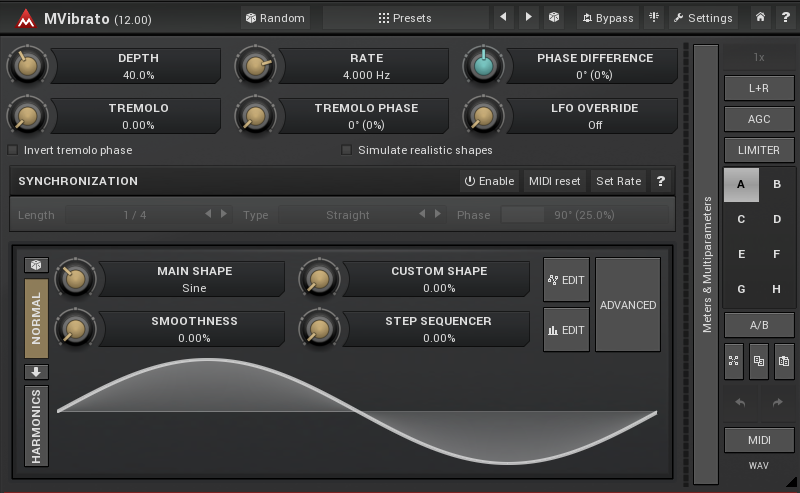The image size is (800, 493).
Task: Click the CUSTOM SHAPE knob
Action: pos(320,279)
